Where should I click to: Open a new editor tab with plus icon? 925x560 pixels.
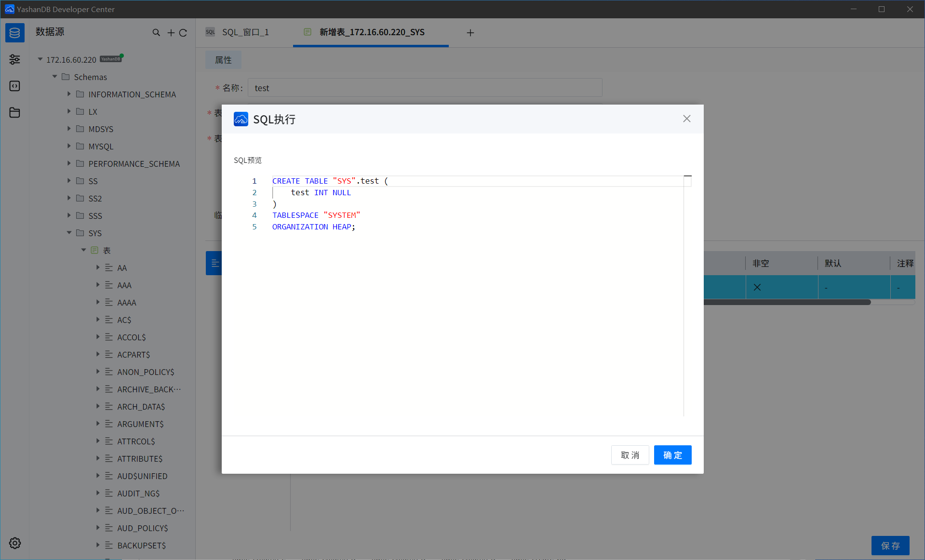(x=470, y=32)
